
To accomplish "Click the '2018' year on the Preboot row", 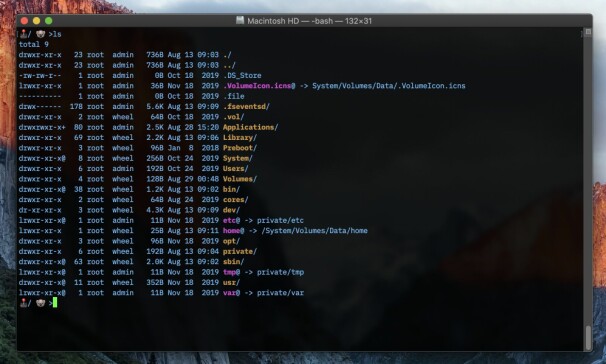I will (x=210, y=148).
